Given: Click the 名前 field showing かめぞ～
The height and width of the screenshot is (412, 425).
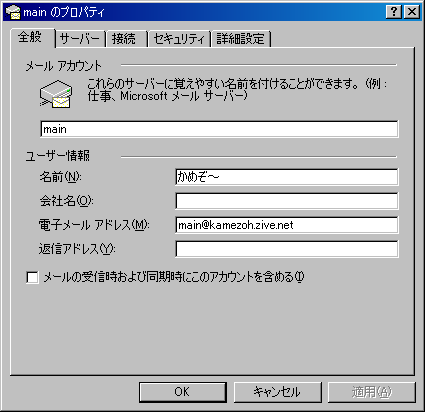Looking at the screenshot, I should (x=287, y=177).
